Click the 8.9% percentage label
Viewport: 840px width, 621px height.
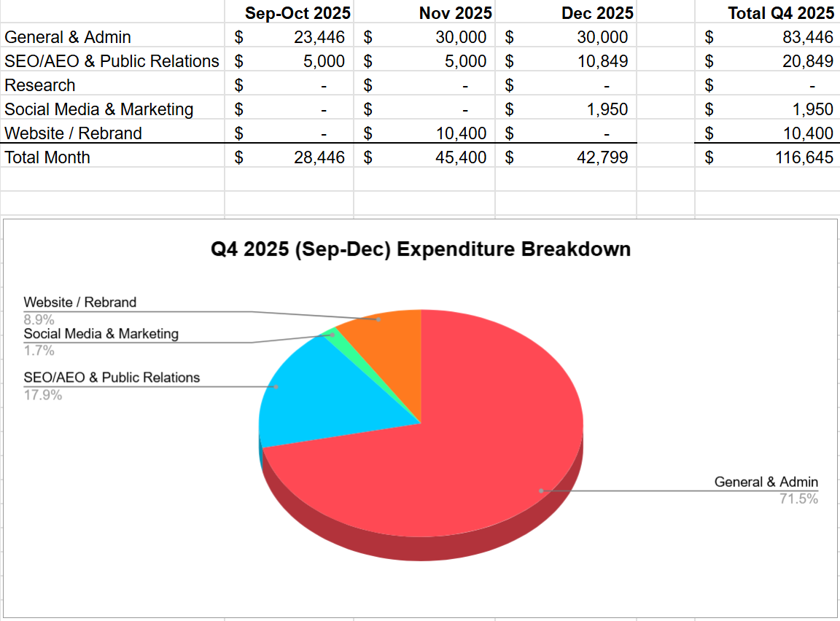point(39,320)
